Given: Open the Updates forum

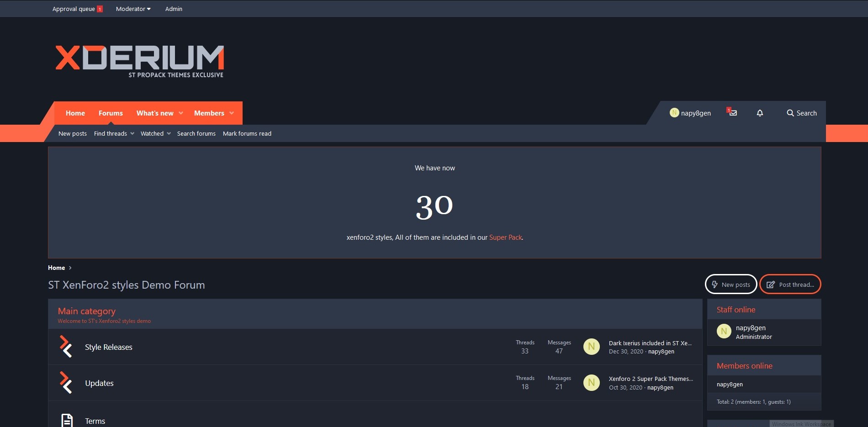Looking at the screenshot, I should coord(99,383).
